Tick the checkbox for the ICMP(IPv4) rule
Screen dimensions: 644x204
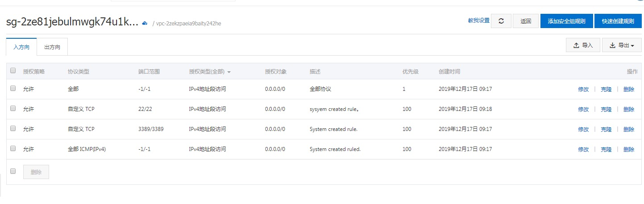click(13, 148)
